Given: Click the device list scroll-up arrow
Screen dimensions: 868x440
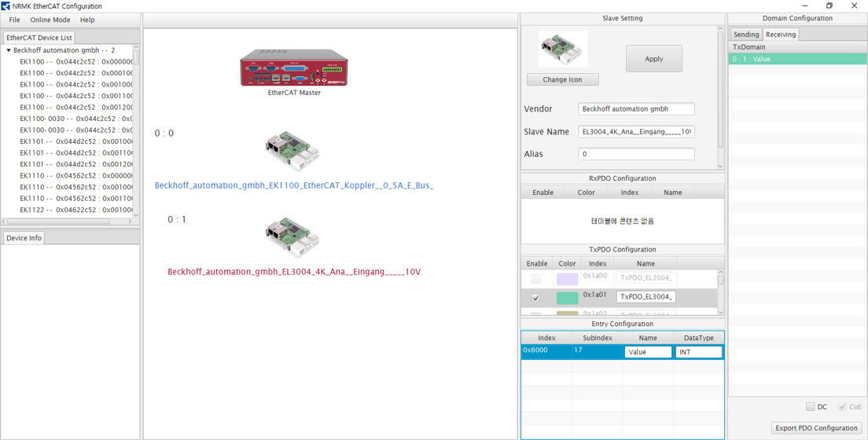Looking at the screenshot, I should coord(136,48).
